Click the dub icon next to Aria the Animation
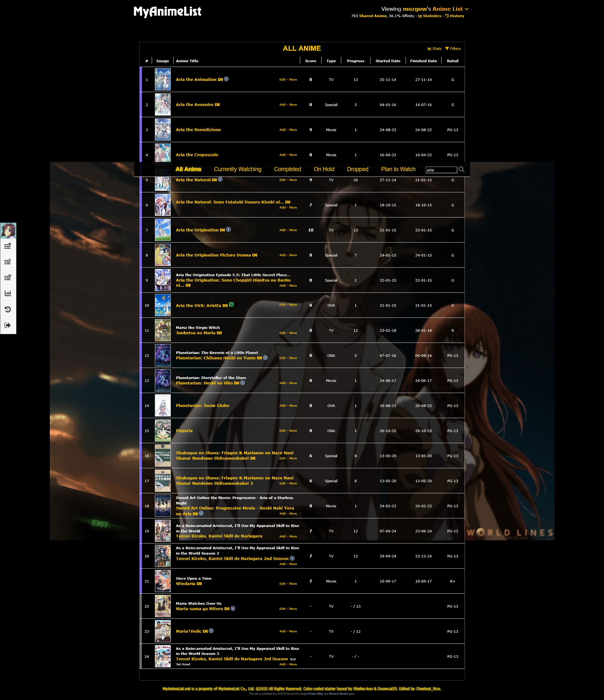Viewport: 604px width, 700px height. (220, 80)
